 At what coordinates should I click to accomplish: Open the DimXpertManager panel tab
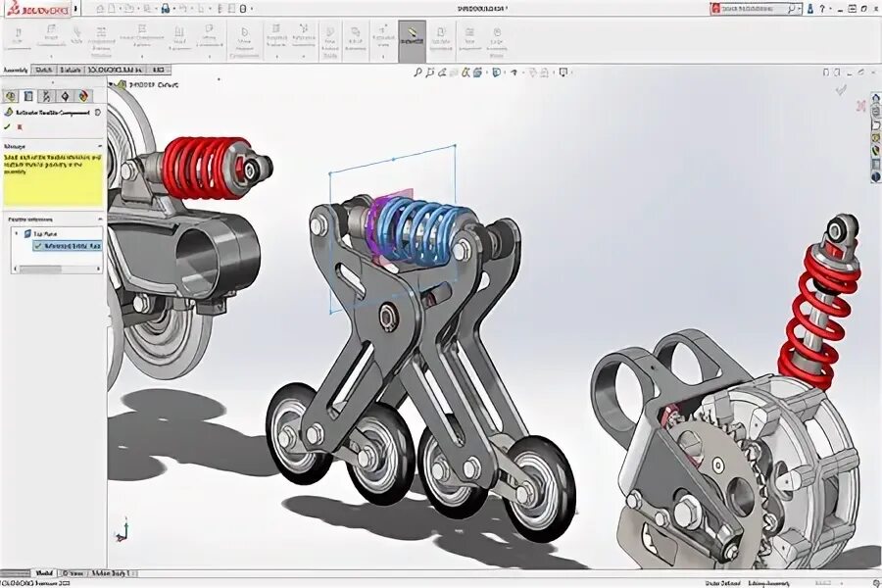click(65, 96)
